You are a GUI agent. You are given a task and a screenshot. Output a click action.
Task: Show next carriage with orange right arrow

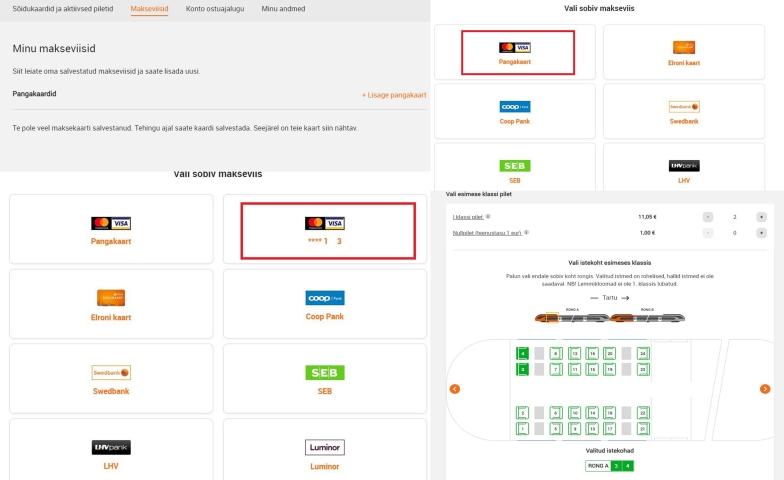coord(764,389)
